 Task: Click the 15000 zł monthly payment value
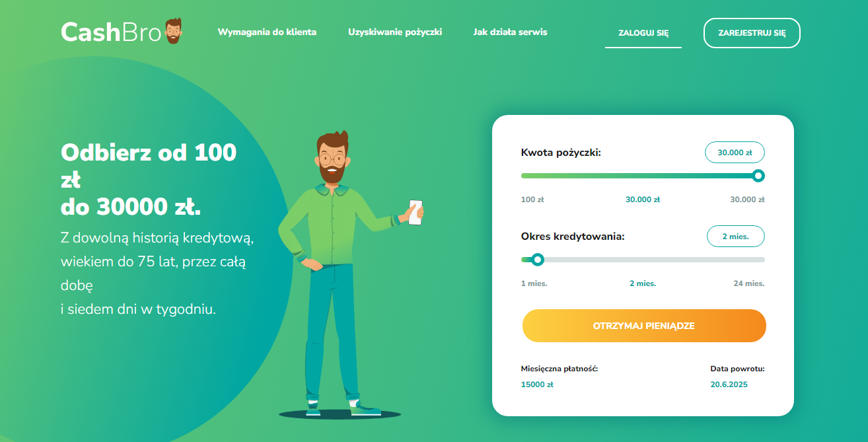[537, 384]
